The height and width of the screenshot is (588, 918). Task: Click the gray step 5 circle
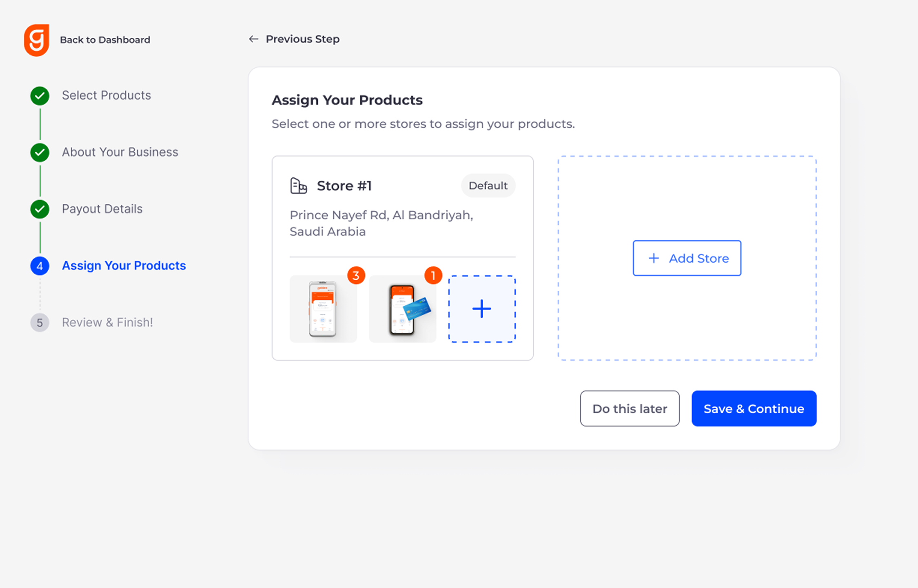40,323
